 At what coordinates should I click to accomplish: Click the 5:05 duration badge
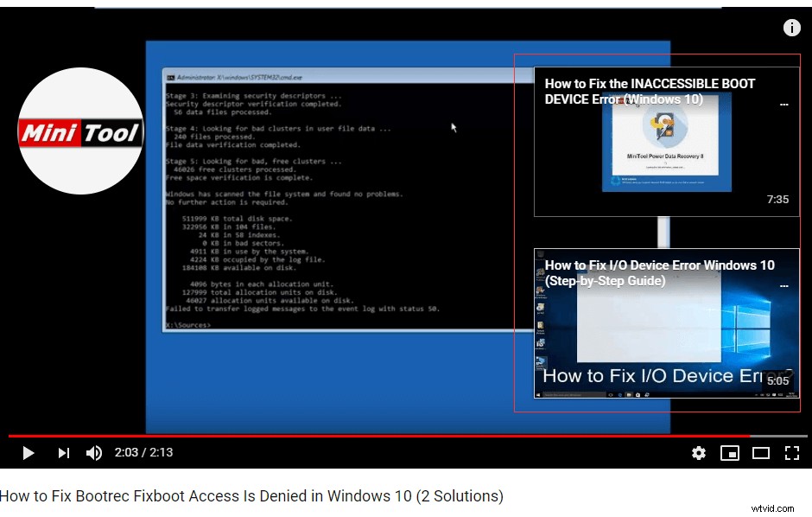777,380
